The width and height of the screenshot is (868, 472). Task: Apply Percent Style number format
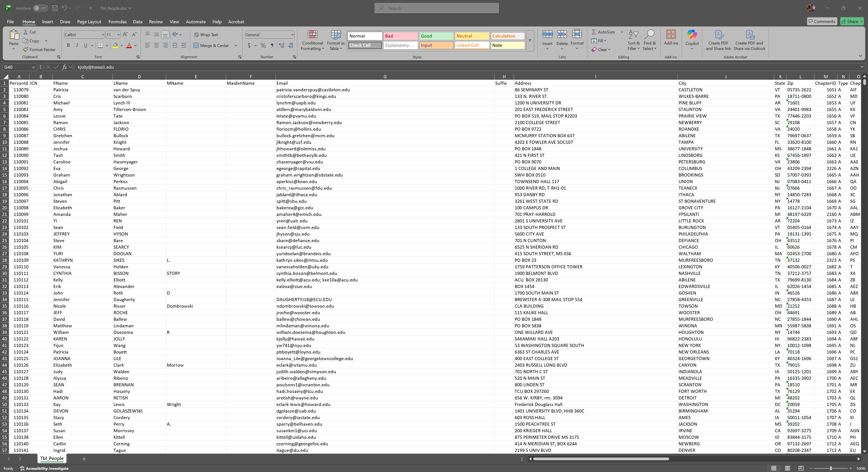(263, 45)
